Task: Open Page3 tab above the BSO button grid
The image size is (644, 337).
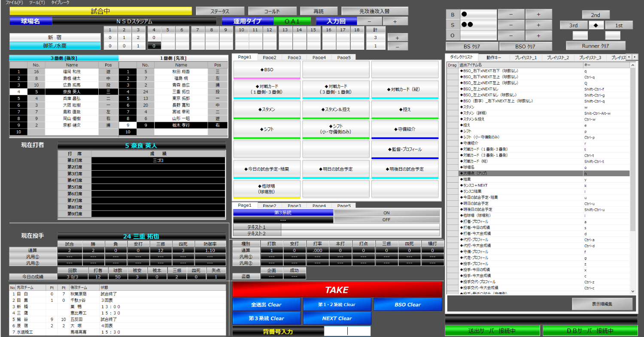Action: (294, 57)
